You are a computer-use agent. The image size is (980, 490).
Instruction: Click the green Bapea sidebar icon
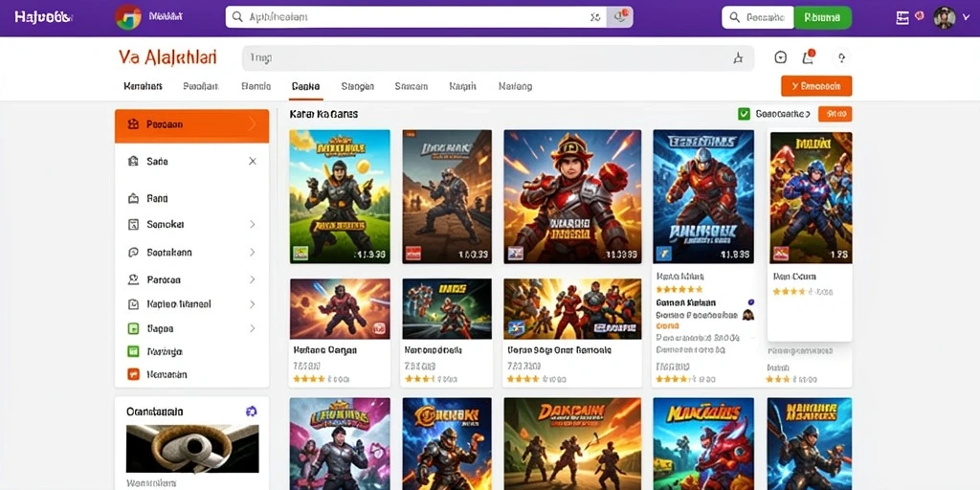[132, 328]
